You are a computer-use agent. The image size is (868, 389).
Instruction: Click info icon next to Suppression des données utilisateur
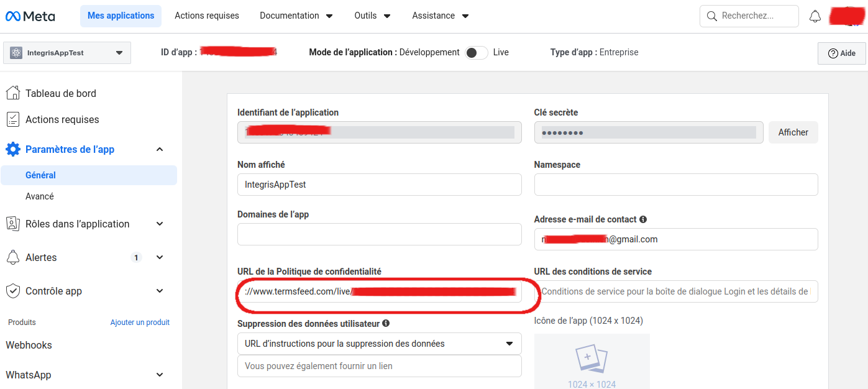tap(386, 323)
